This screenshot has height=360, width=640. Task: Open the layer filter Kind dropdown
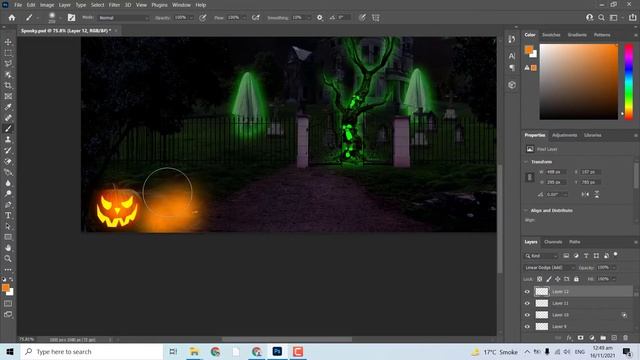[x=541, y=256]
